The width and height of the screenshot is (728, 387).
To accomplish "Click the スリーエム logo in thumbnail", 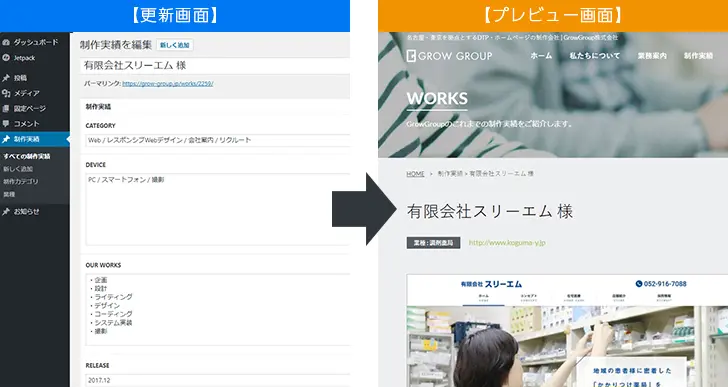I will tap(492, 284).
